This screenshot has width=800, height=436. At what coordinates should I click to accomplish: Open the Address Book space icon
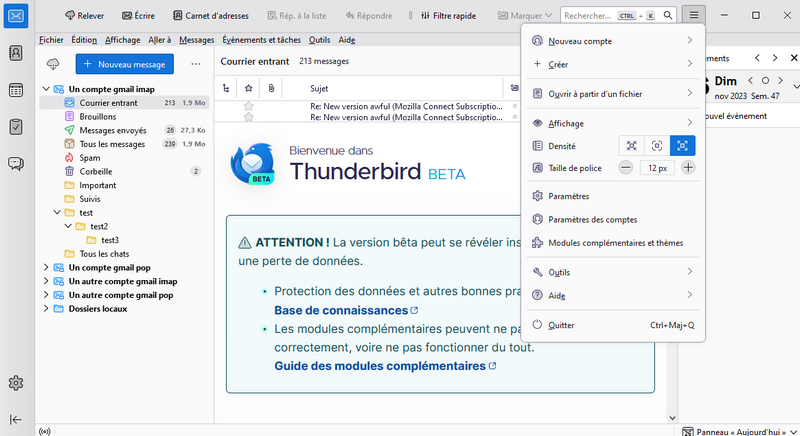pyautogui.click(x=16, y=54)
